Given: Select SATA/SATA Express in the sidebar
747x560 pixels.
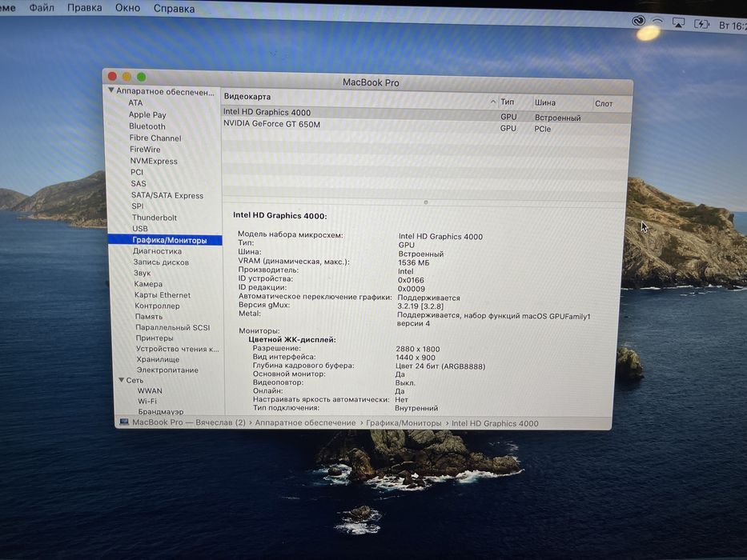Looking at the screenshot, I should pyautogui.click(x=167, y=195).
